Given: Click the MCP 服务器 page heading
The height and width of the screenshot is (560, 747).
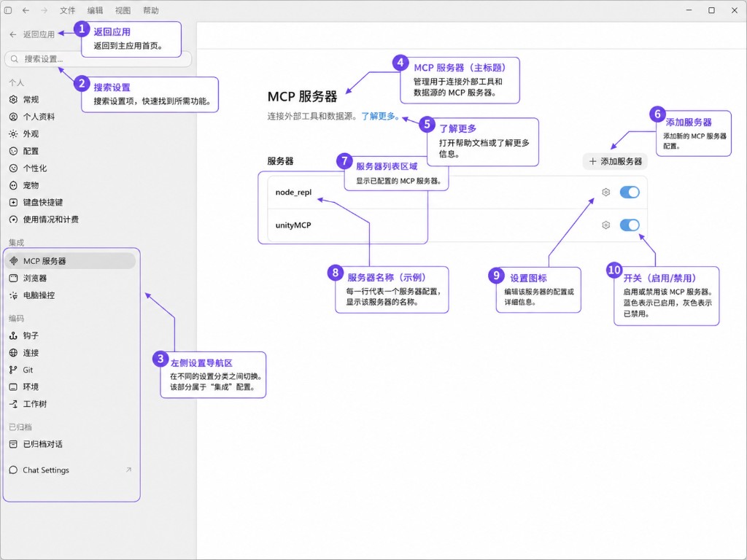Looking at the screenshot, I should [x=303, y=97].
